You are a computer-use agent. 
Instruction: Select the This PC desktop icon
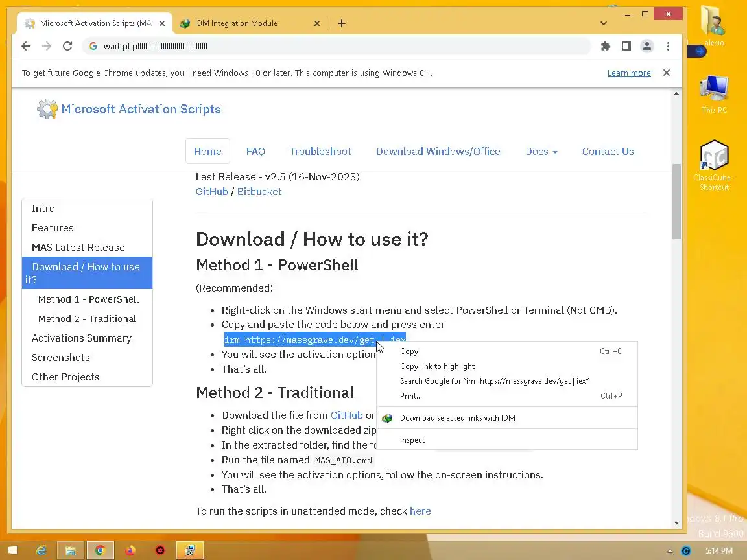(x=714, y=94)
